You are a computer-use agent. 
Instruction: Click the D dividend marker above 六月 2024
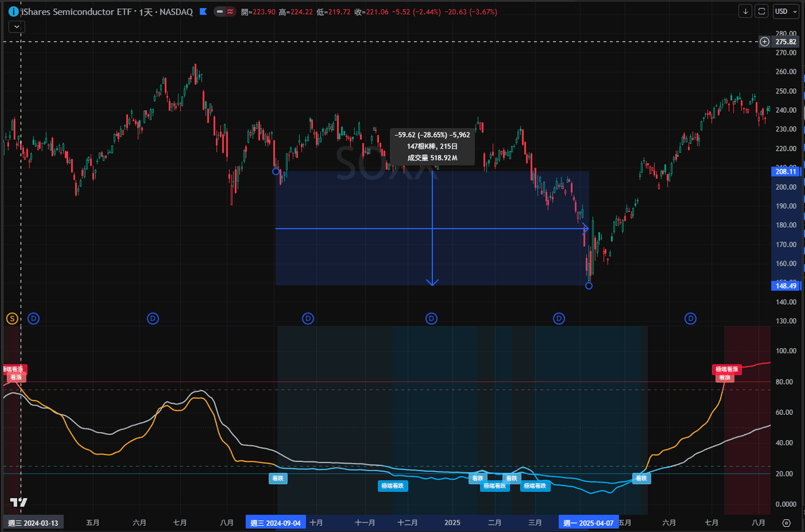click(x=153, y=319)
